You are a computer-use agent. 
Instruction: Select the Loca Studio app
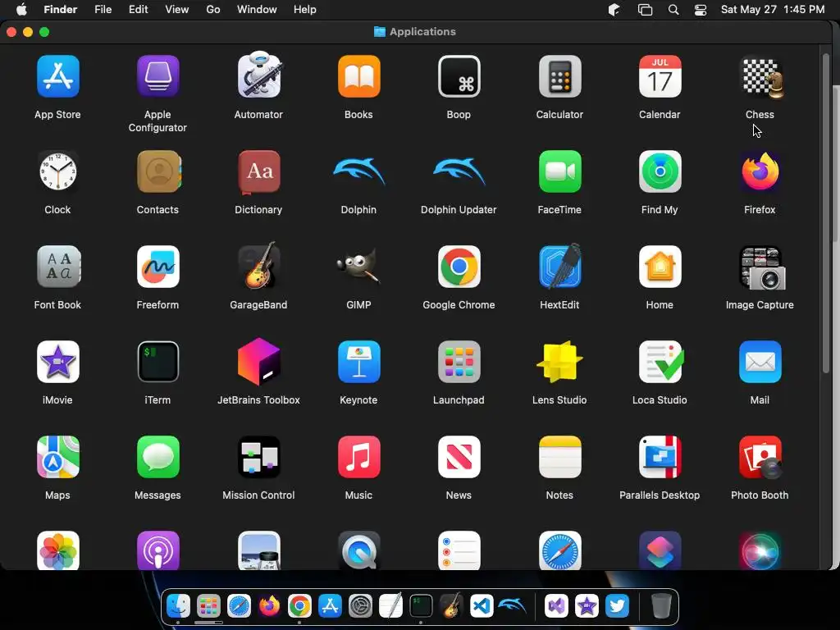(661, 362)
